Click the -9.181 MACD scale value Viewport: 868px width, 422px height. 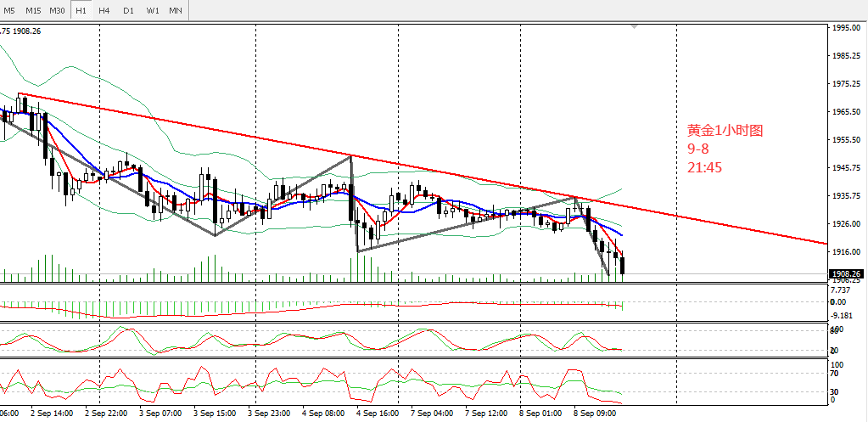click(842, 316)
